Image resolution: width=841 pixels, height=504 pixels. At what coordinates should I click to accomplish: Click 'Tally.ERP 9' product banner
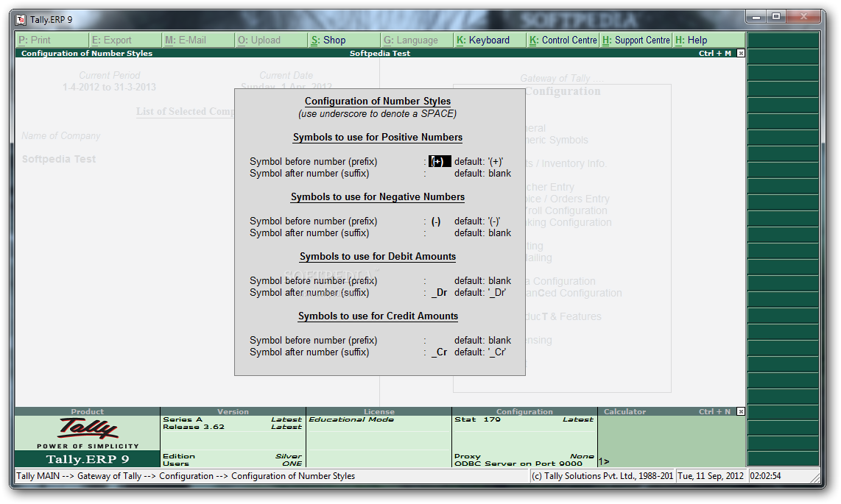pyautogui.click(x=88, y=459)
